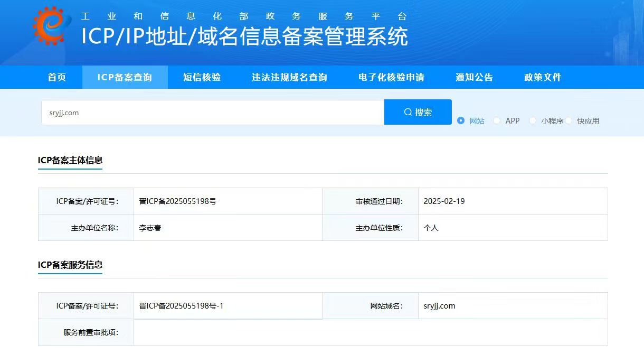Click service license 晋ICP备2025055198号-1

[181, 306]
